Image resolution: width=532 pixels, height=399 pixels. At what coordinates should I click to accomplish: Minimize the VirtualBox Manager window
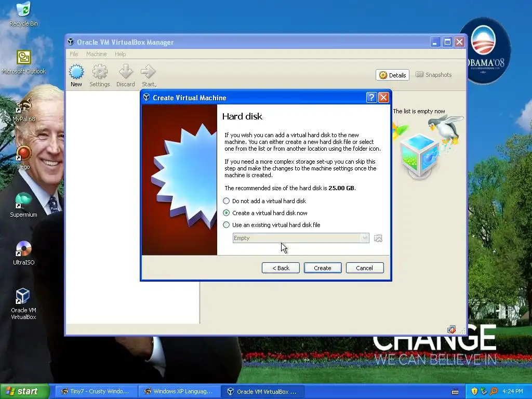(435, 42)
